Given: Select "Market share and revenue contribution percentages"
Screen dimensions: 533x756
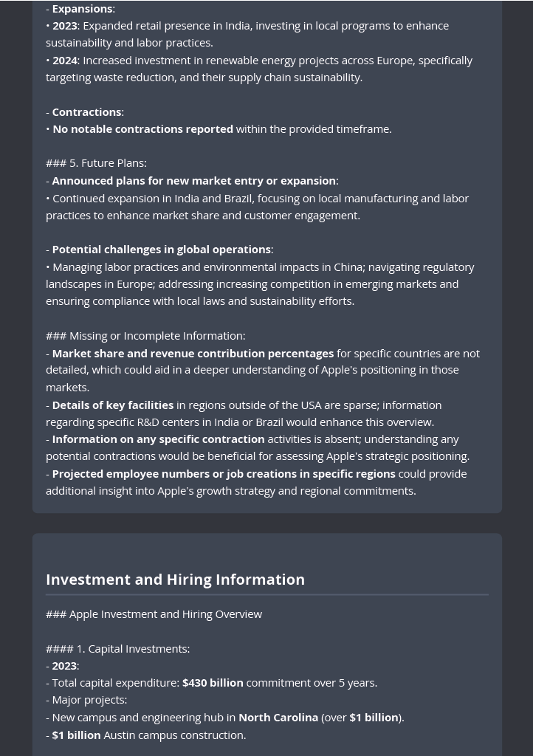Looking at the screenshot, I should point(193,354).
